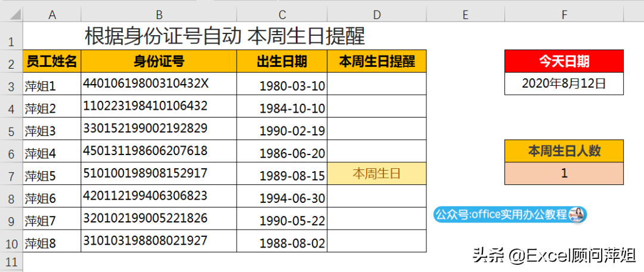This screenshot has height=272, width=644.
Task: Click ID number 420112199406306823
Action: tap(159, 196)
